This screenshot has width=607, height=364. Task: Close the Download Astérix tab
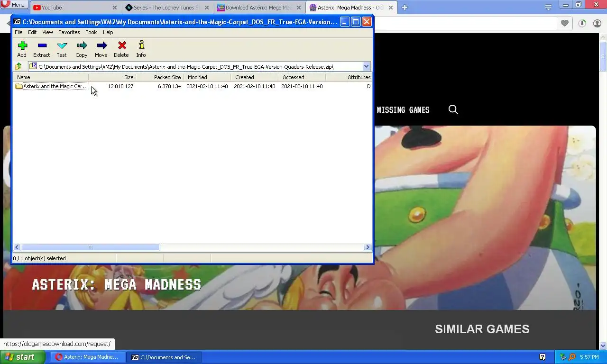[x=299, y=8]
